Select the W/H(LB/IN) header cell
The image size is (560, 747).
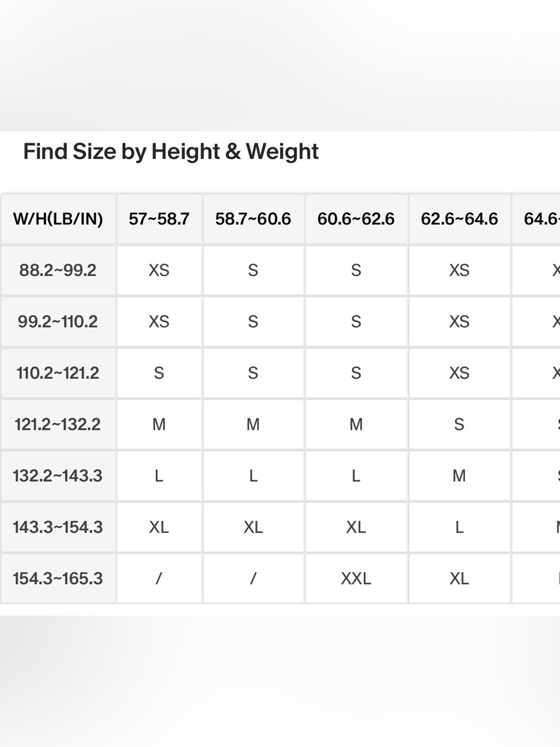click(58, 219)
